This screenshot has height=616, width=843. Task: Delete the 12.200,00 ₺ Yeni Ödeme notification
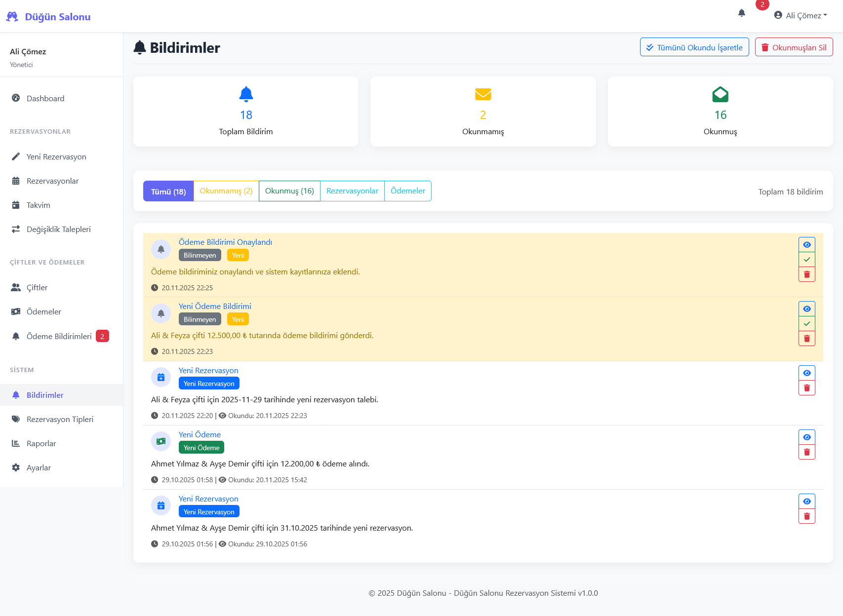coord(806,452)
